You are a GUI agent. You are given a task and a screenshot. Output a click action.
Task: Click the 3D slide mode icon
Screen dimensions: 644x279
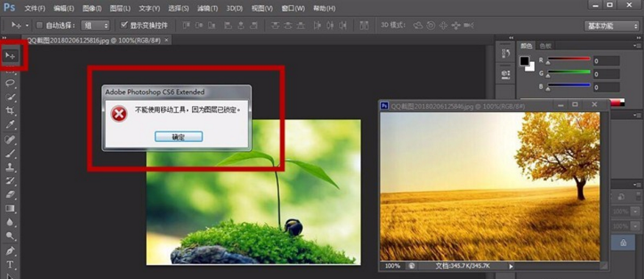coord(456,26)
